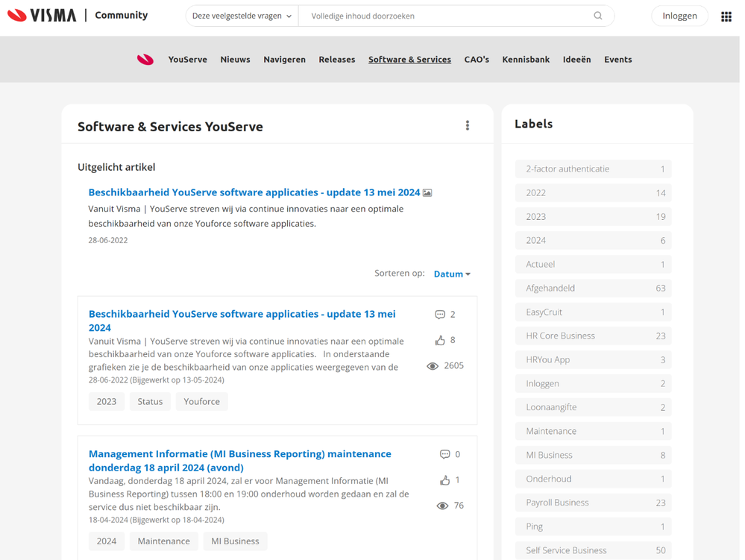Open the three-dot options menu for Software & Services

pyautogui.click(x=468, y=125)
